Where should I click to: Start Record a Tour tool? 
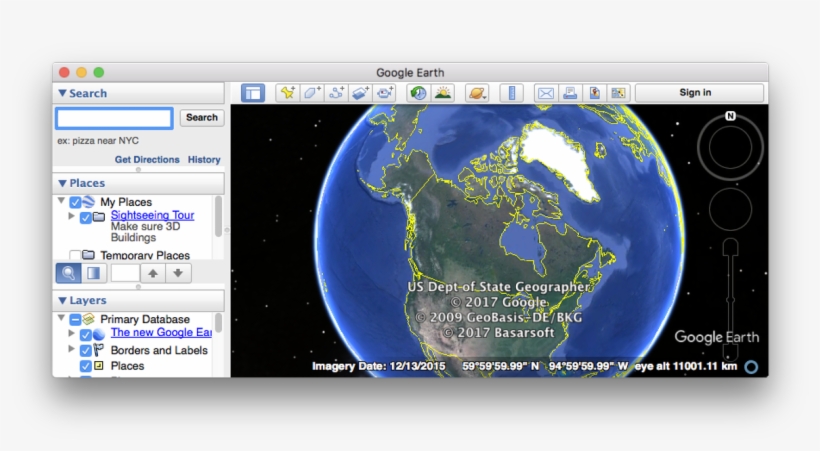click(x=385, y=93)
